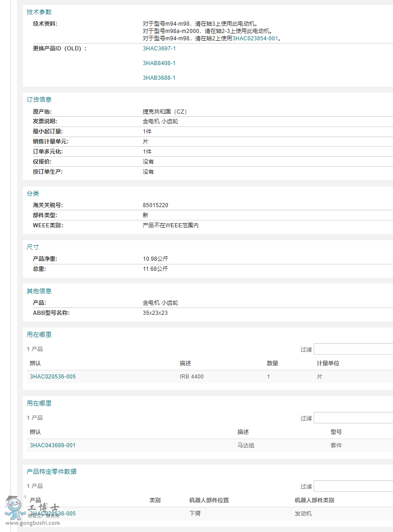Screen dimensions: 393x532
Task: Collapse the 其他信息 section header
Action: (x=39, y=291)
